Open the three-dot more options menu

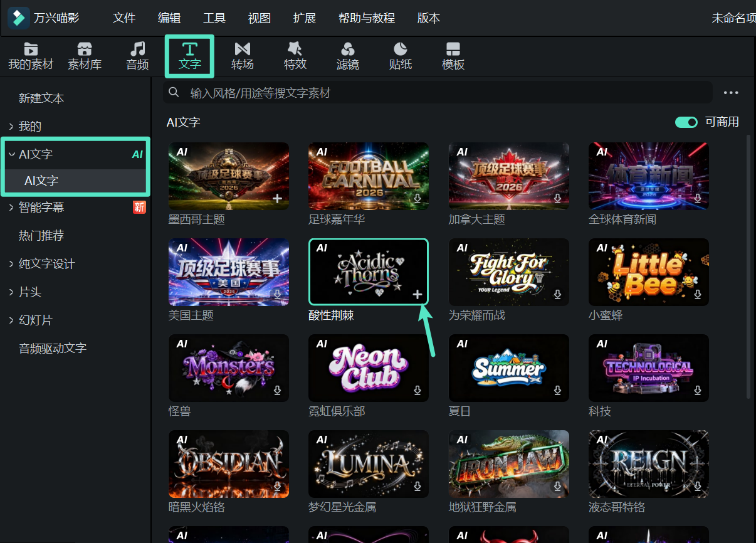[731, 93]
